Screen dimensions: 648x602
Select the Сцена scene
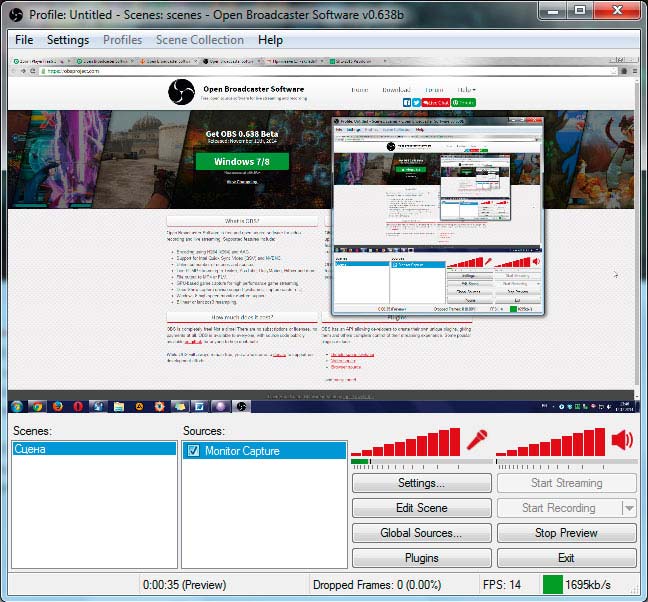tap(94, 449)
